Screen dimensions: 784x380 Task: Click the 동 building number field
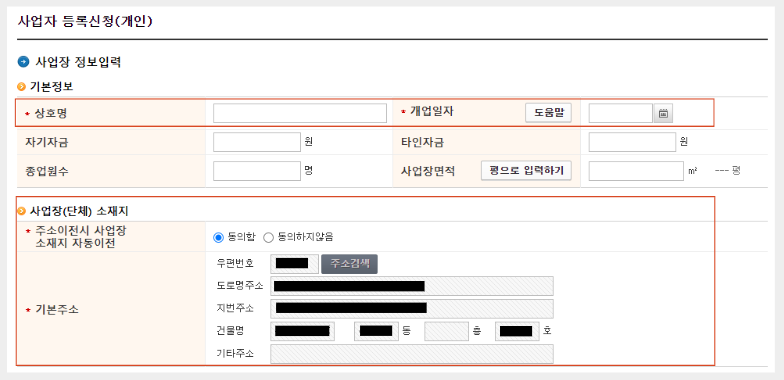tap(376, 331)
